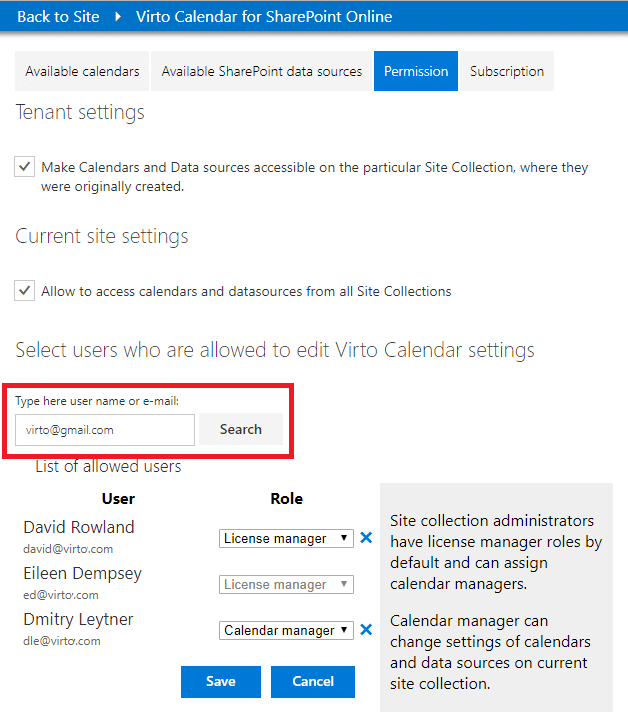Image resolution: width=628 pixels, height=712 pixels.
Task: Click the List of allowed users label
Action: [108, 466]
